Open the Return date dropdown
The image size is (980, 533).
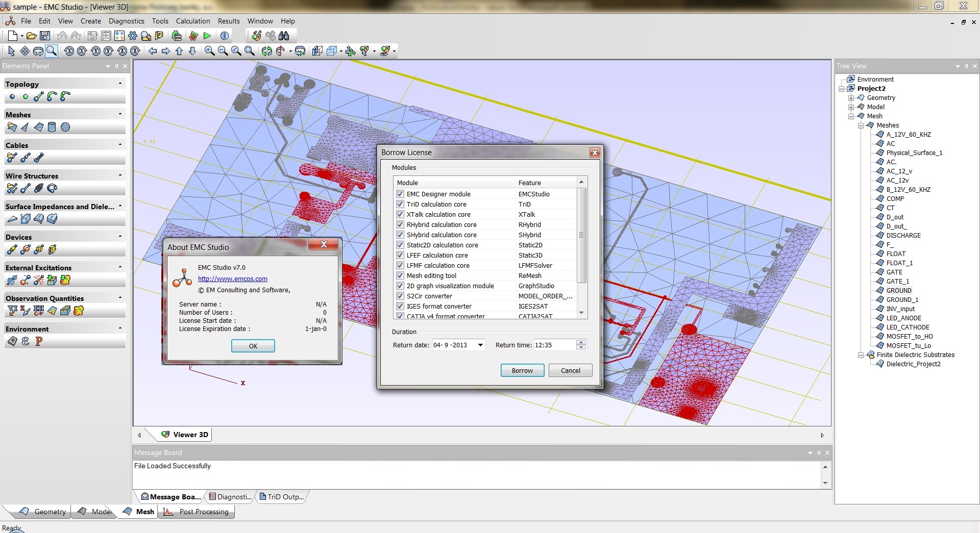click(x=480, y=345)
